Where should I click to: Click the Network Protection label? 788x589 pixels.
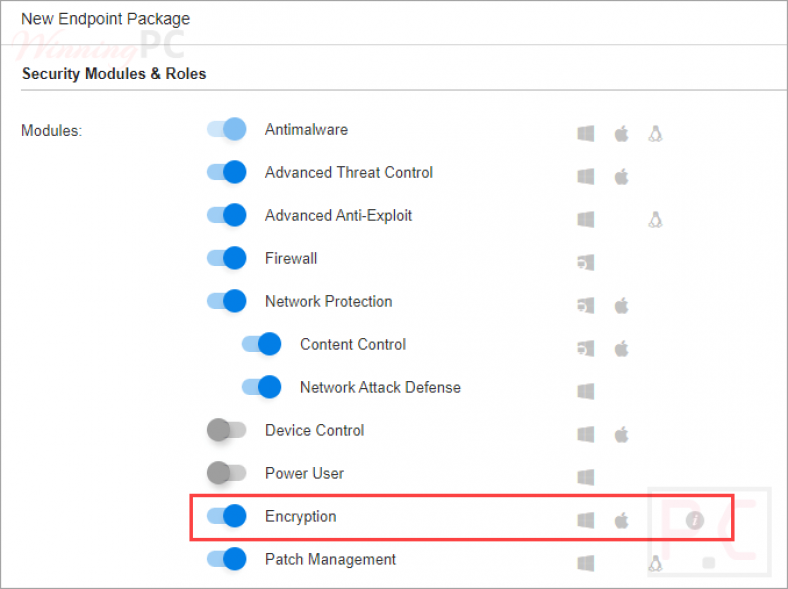pos(329,302)
